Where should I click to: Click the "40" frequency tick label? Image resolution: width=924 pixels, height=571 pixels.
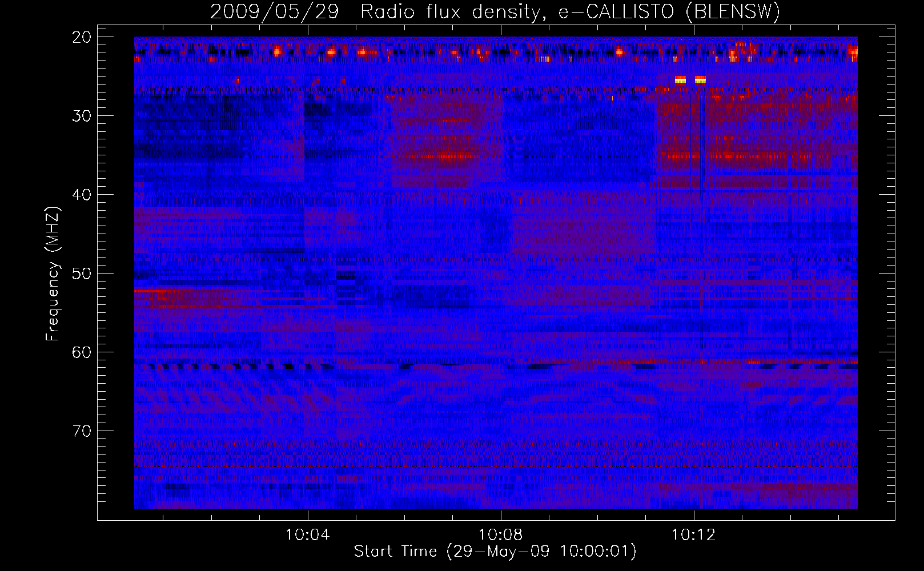(x=82, y=195)
